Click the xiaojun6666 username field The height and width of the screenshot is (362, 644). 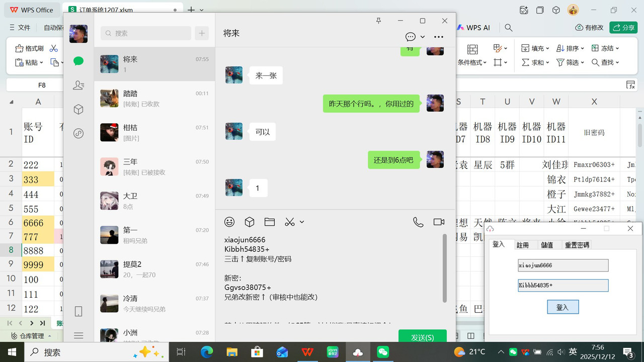pos(563,265)
